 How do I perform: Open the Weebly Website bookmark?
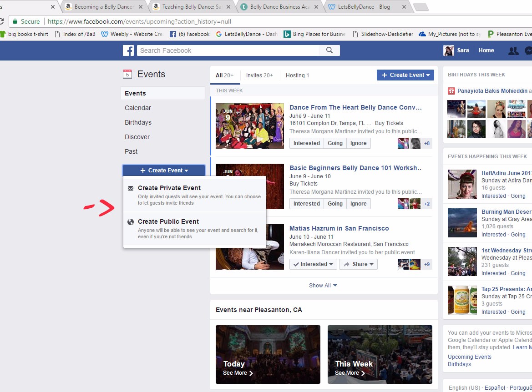(x=132, y=34)
